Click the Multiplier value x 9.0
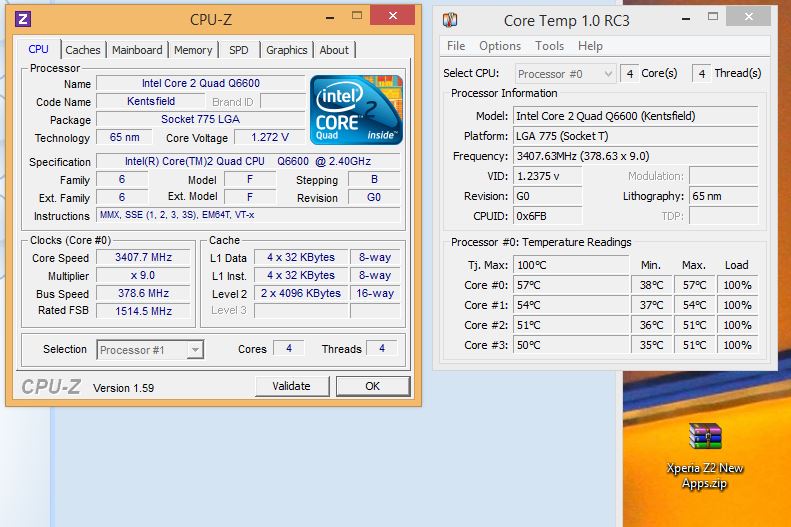This screenshot has width=791, height=527. pyautogui.click(x=143, y=276)
